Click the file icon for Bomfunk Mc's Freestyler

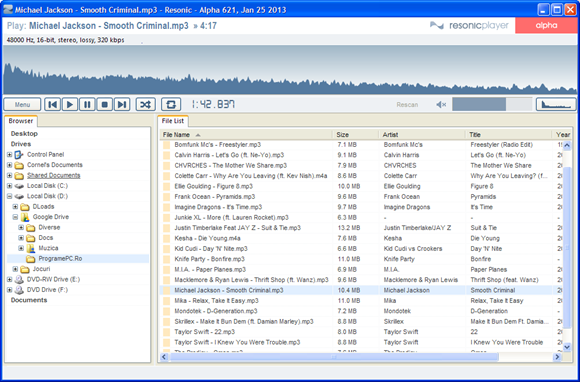[167, 145]
